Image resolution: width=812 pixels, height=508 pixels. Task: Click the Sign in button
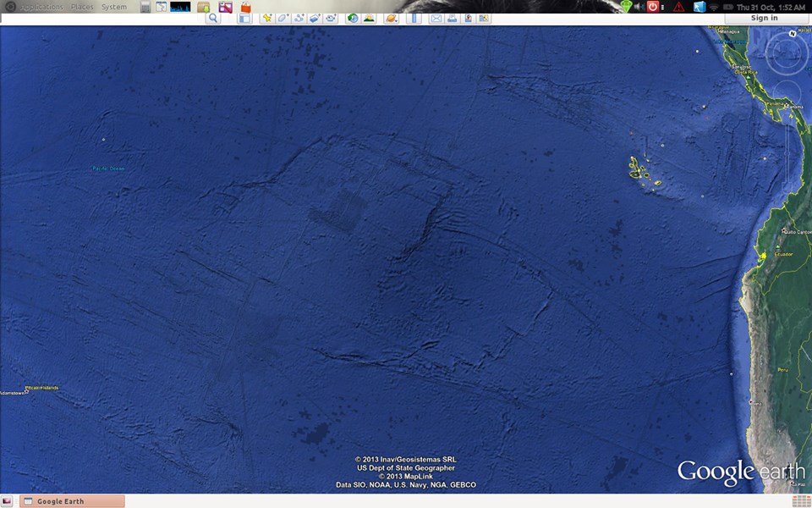[x=764, y=18]
